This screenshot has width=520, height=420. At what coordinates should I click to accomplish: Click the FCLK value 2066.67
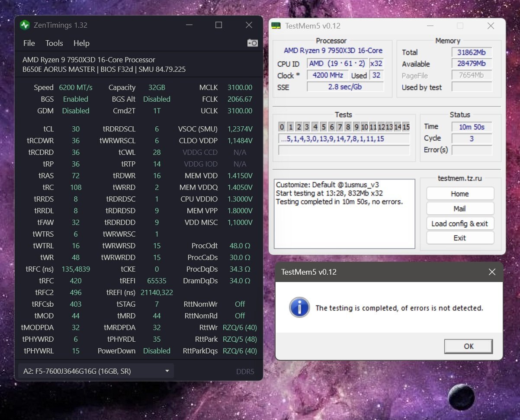coord(240,99)
